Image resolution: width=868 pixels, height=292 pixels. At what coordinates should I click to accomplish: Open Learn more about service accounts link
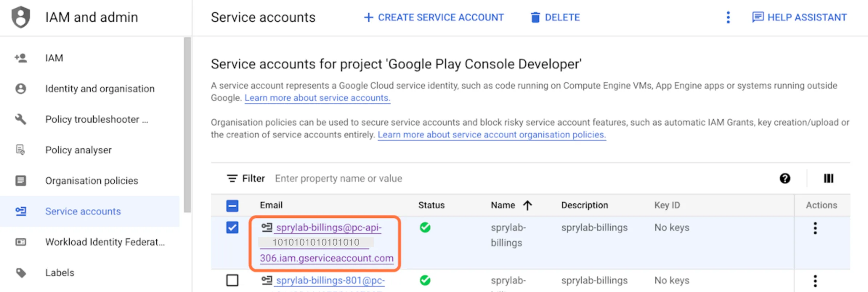pyautogui.click(x=317, y=98)
